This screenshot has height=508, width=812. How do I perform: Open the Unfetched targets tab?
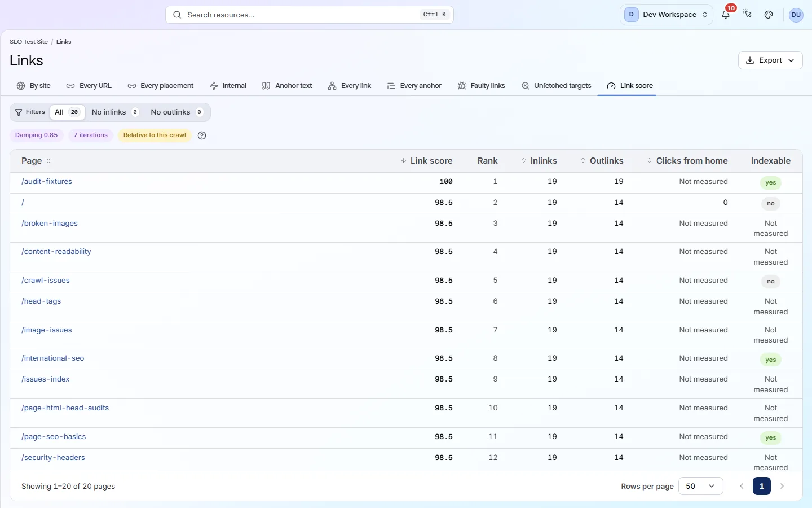click(557, 86)
